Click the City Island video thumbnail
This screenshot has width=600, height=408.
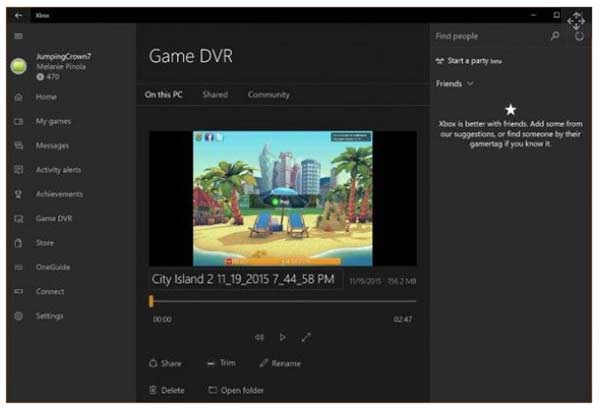[x=282, y=198]
